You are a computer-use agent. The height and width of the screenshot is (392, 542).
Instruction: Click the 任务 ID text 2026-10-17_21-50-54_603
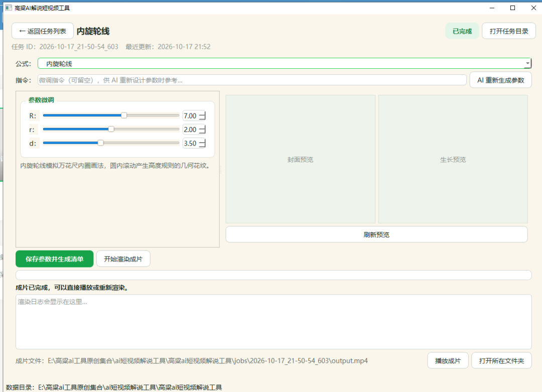coord(65,47)
